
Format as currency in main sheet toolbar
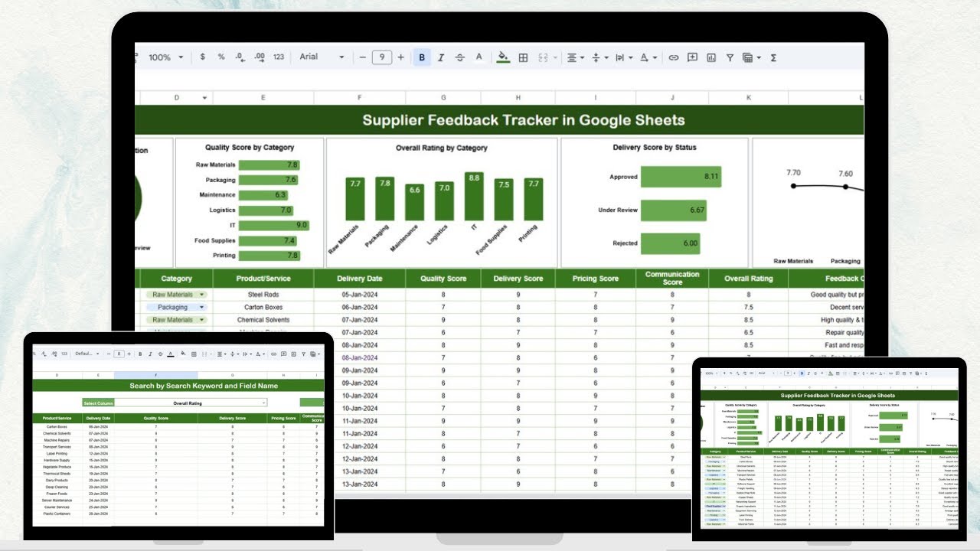pyautogui.click(x=202, y=57)
